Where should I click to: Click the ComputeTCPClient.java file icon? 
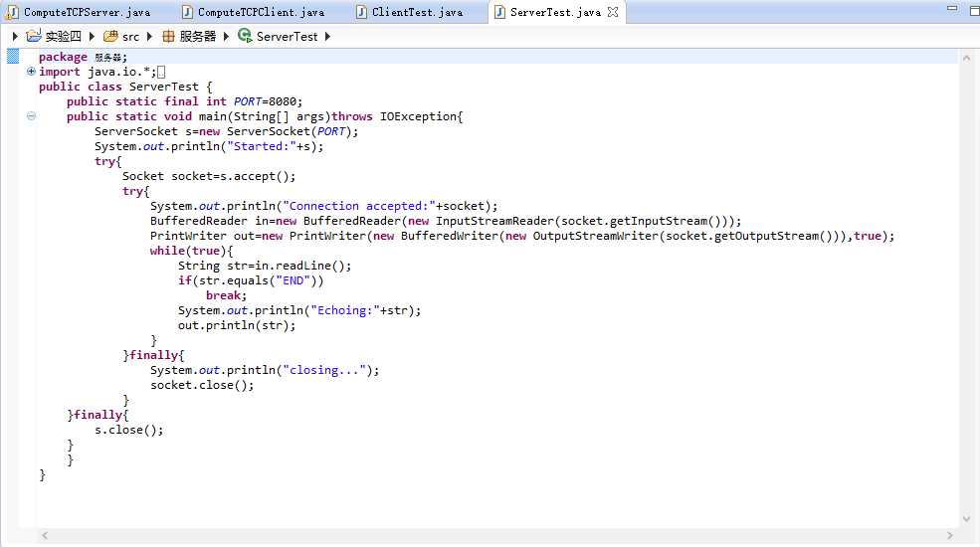coord(187,12)
